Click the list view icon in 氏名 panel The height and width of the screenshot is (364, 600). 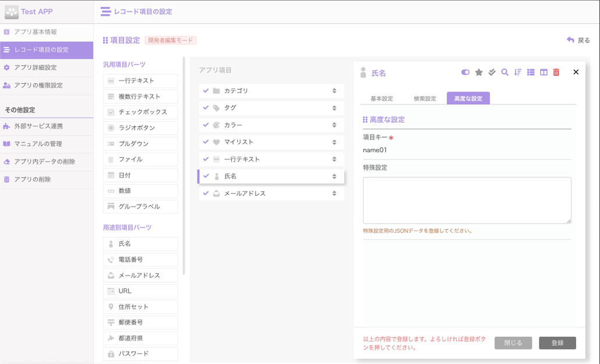[531, 72]
